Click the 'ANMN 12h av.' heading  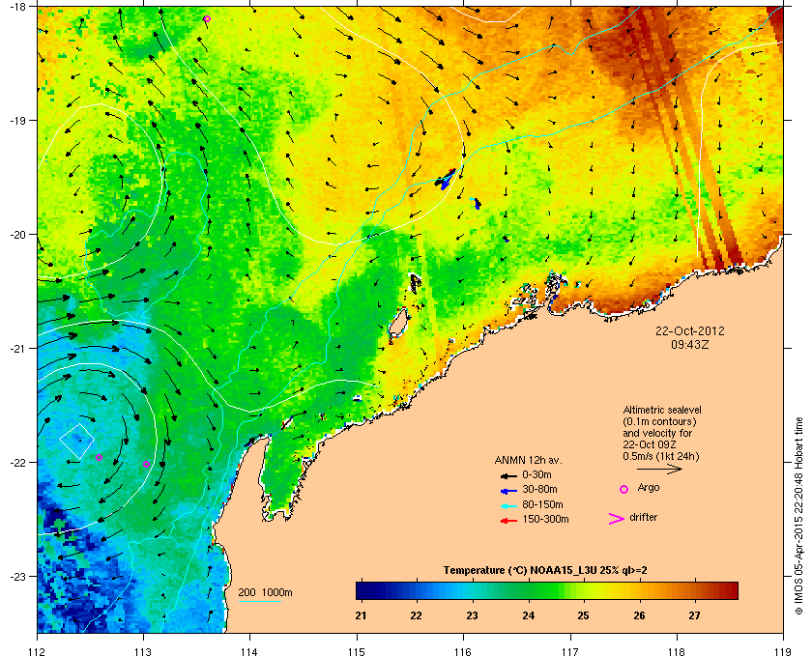[528, 460]
